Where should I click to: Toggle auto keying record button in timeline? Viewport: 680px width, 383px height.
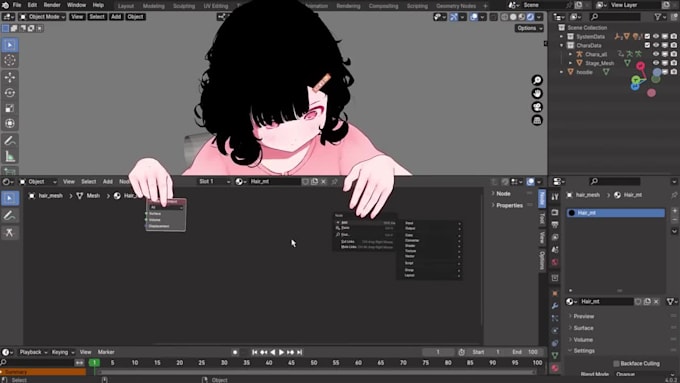click(x=235, y=352)
